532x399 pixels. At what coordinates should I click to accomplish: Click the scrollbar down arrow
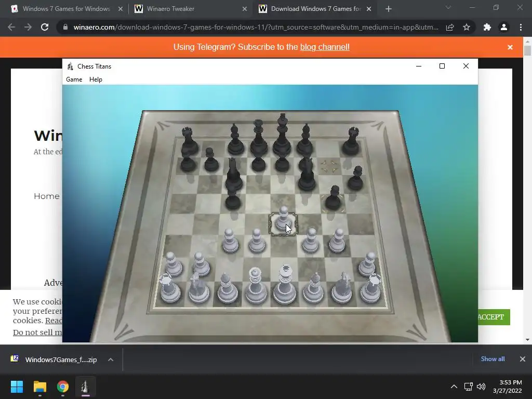(x=527, y=340)
